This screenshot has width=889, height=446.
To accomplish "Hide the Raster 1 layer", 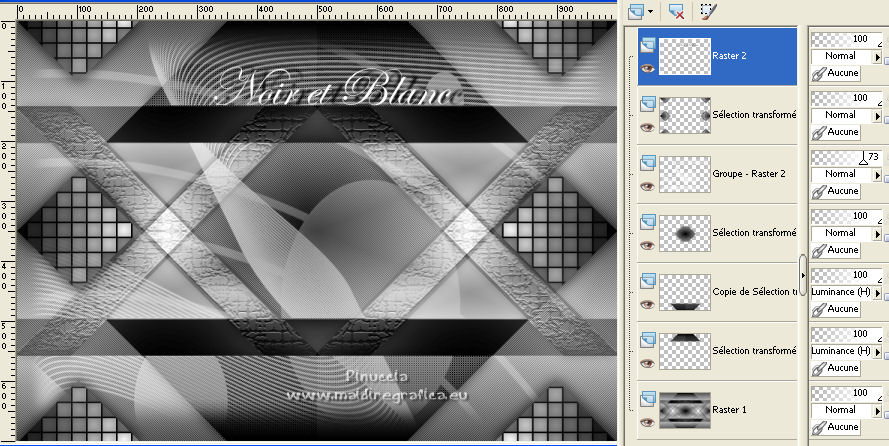I will point(647,422).
